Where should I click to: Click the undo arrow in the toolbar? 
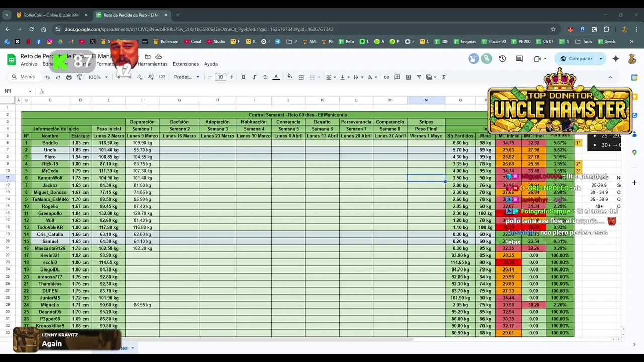click(47, 77)
